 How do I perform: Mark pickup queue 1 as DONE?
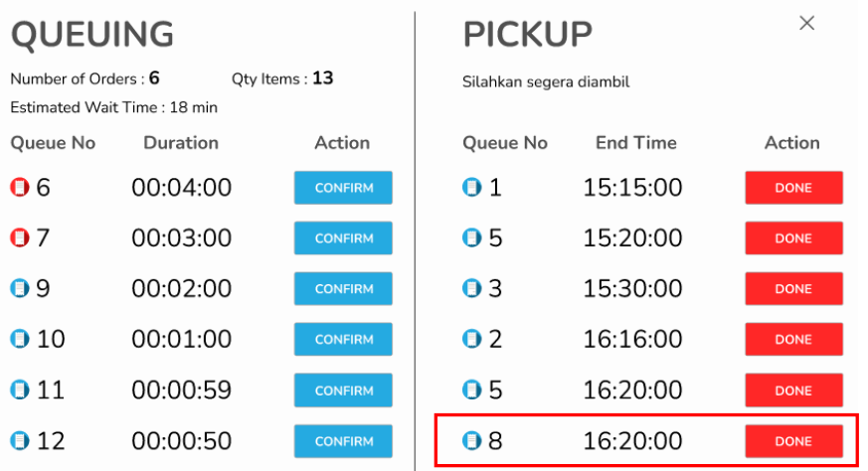[x=793, y=188]
